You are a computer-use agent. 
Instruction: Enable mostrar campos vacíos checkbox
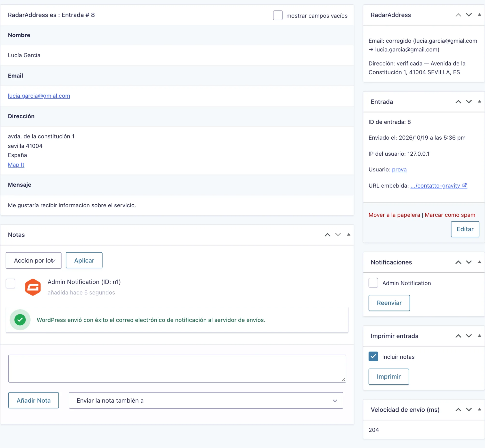(278, 15)
